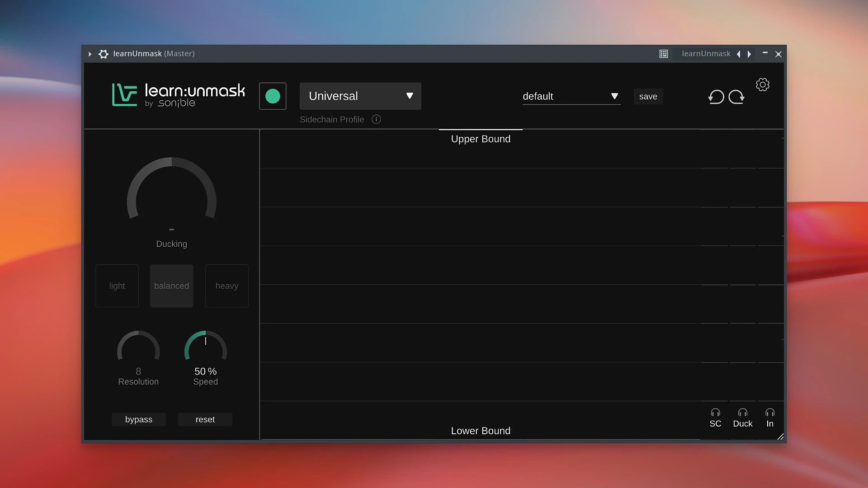Click the window resize grip corner
This screenshot has width=868, height=488.
[780, 436]
